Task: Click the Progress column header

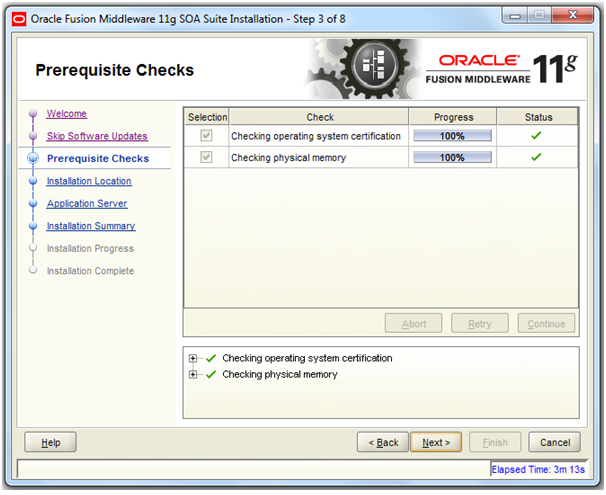Action: coord(453,117)
